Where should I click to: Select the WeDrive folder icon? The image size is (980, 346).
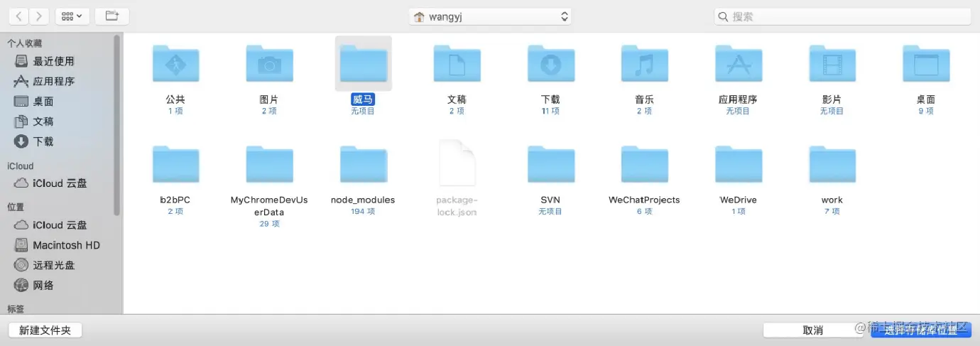click(738, 164)
